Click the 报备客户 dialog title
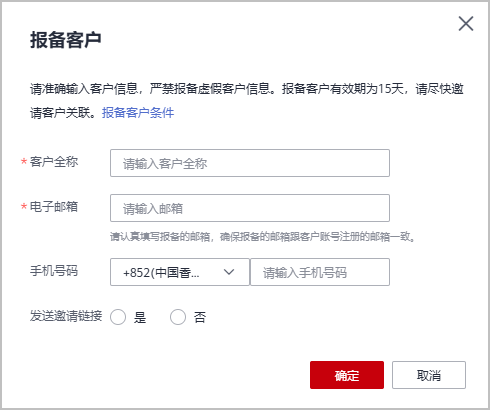 click(66, 40)
